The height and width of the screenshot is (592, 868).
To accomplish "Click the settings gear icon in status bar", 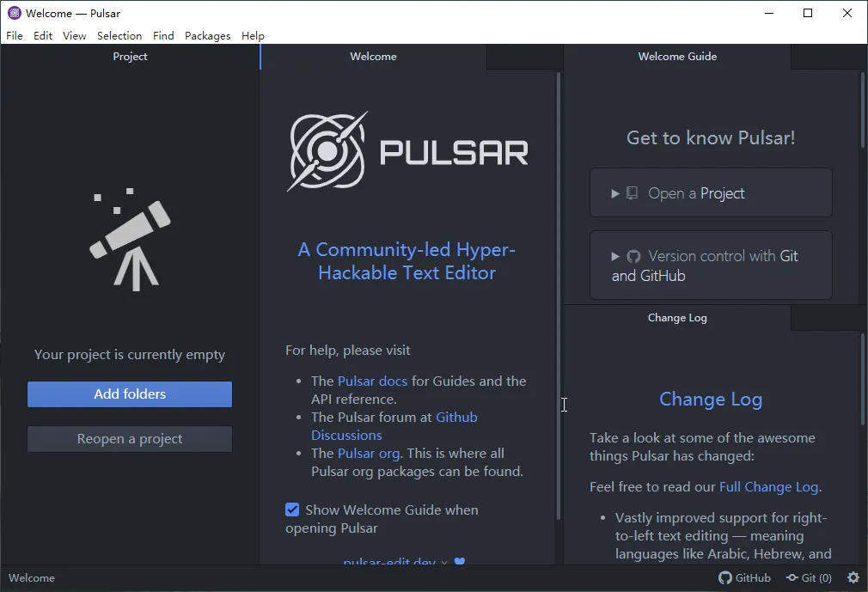I will [x=853, y=577].
